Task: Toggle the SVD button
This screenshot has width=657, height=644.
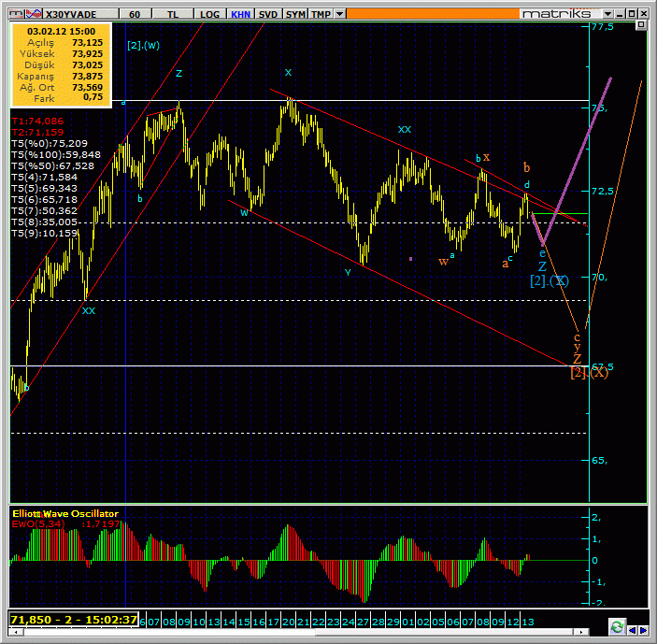Action: [x=267, y=15]
